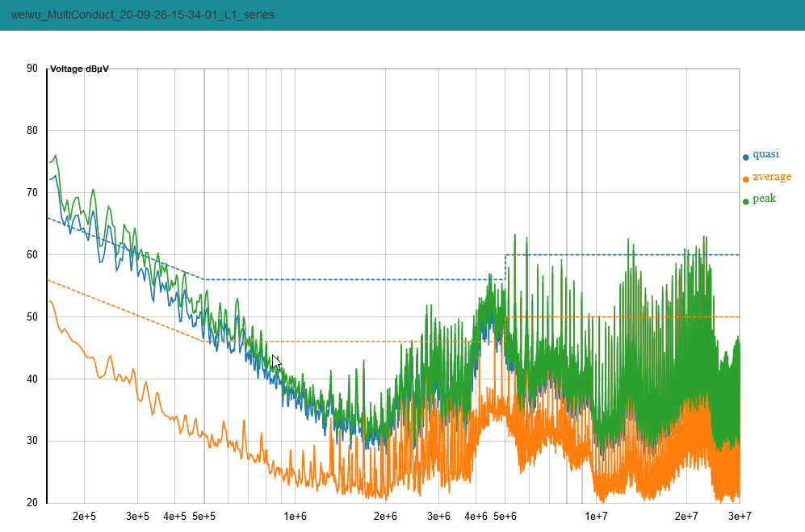
Task: Click the 20 y-axis tick label
Action: coord(32,503)
